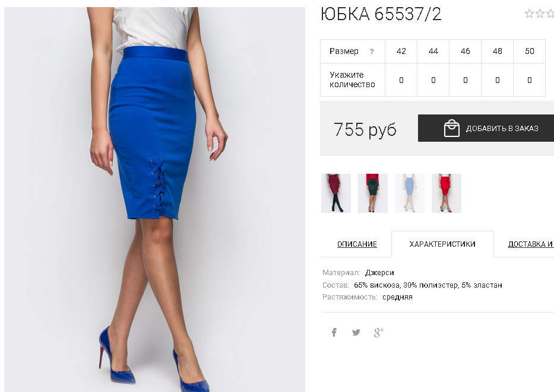Rate product with first star

529,14
